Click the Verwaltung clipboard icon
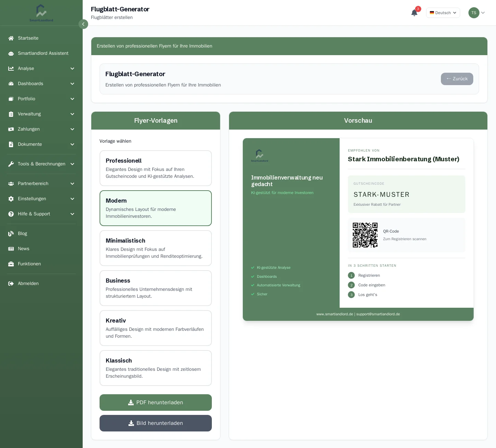Viewport: 496px width, 448px height. [x=11, y=114]
